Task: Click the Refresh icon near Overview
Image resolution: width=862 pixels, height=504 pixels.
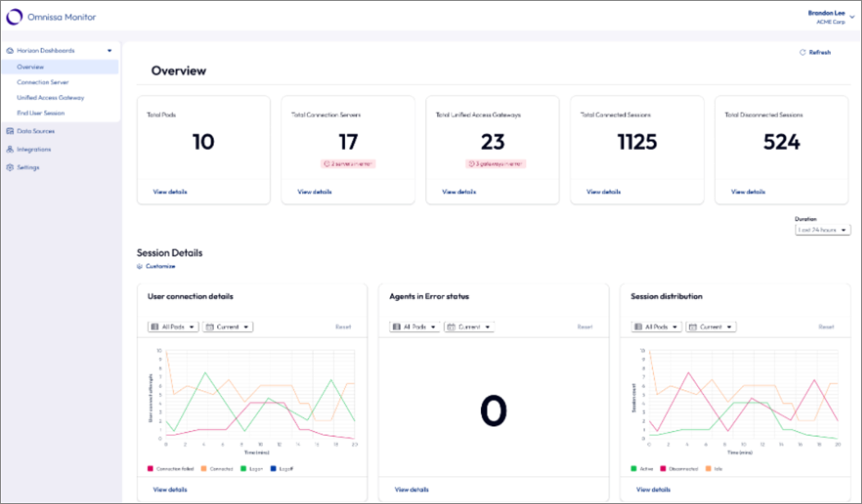Action: (802, 52)
